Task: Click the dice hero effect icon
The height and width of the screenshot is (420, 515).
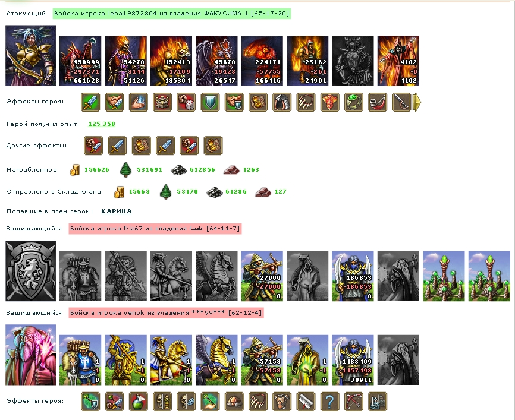Action: point(186,102)
